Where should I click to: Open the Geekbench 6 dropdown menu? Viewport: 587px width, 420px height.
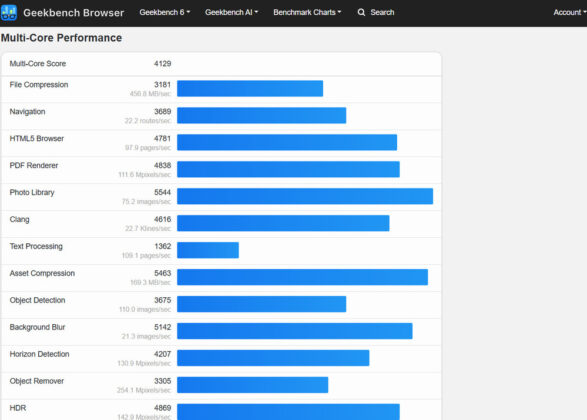165,12
